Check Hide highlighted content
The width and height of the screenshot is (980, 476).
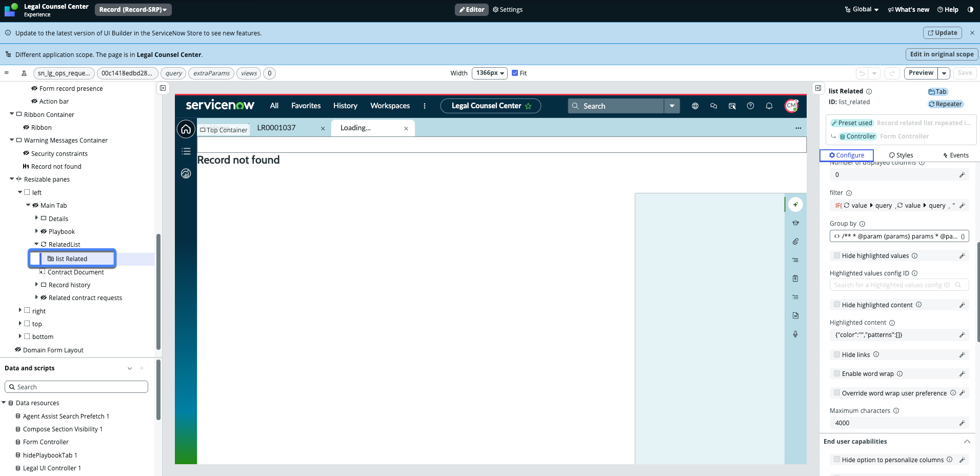(x=837, y=305)
